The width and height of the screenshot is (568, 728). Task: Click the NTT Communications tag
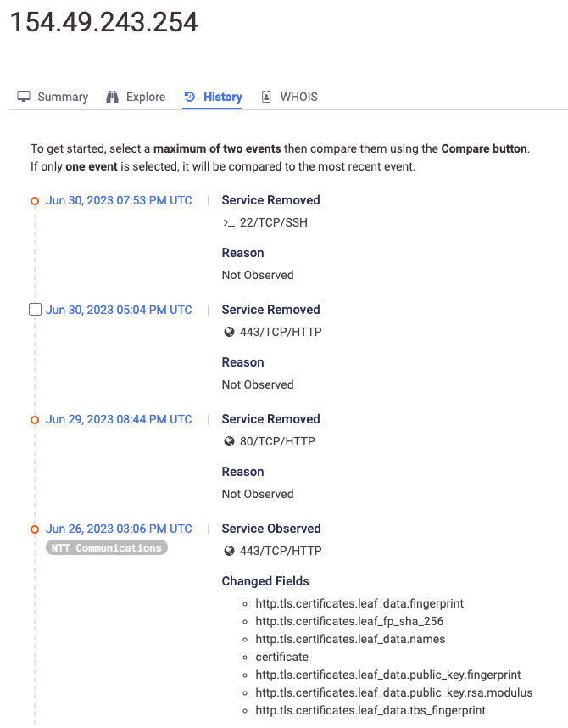pyautogui.click(x=107, y=548)
